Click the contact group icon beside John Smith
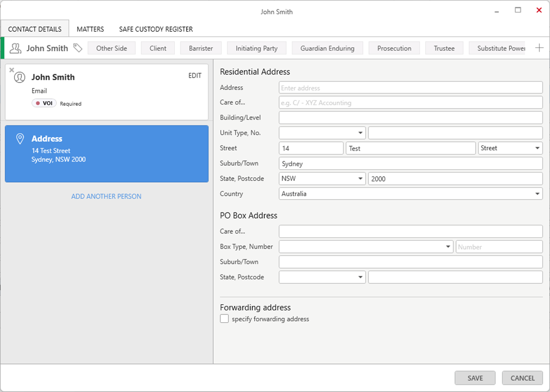 point(15,48)
